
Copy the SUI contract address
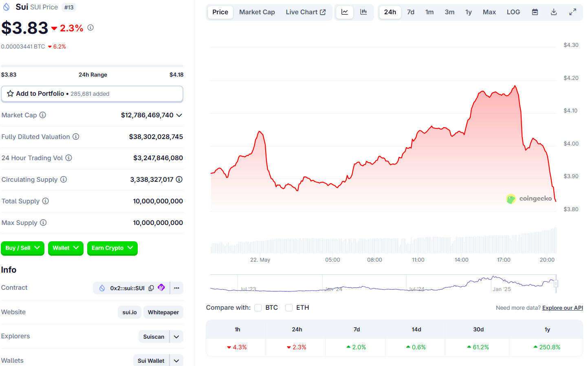pyautogui.click(x=151, y=288)
